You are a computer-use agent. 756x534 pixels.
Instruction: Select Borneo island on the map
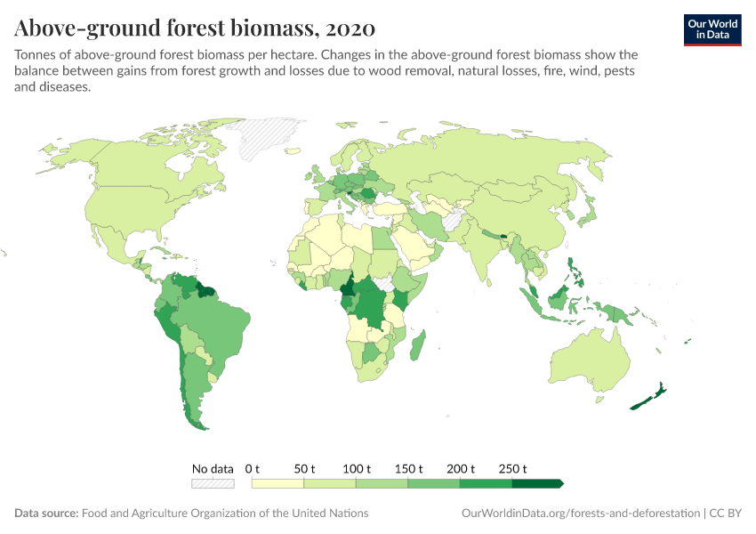tap(559, 298)
